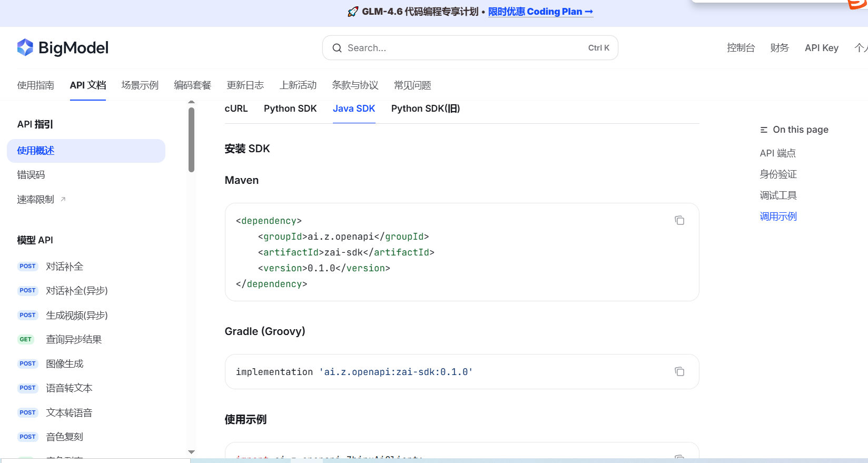Open the 编码套餐 tab
The width and height of the screenshot is (868, 463).
pos(193,85)
